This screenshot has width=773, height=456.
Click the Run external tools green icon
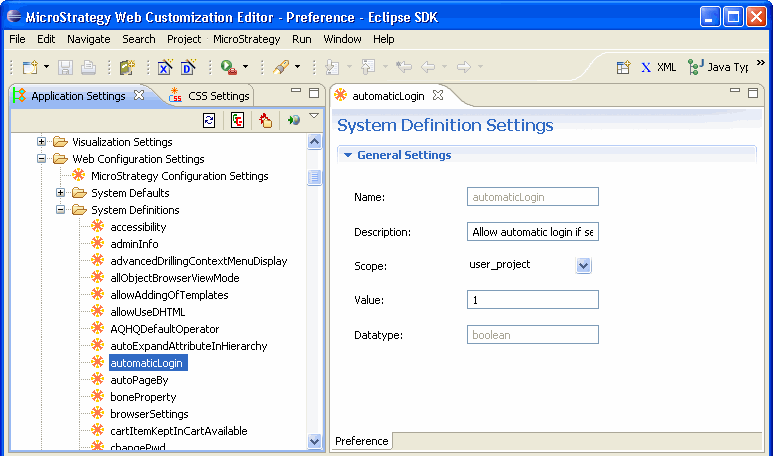point(229,67)
